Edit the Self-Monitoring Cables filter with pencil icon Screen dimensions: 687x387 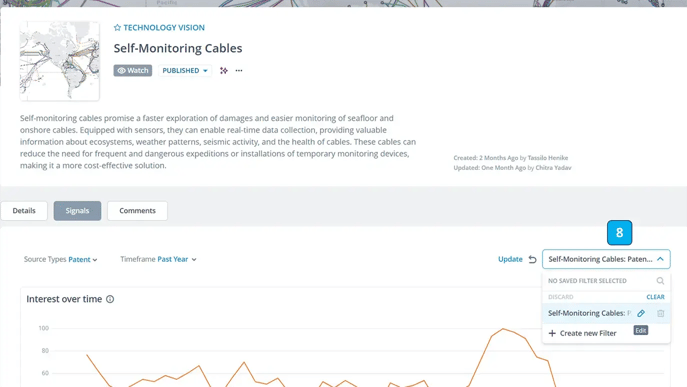tap(641, 313)
